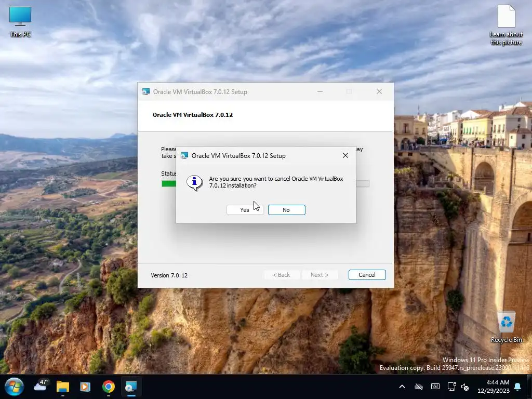Viewport: 532px width, 399px height.
Task: Click the Oracle VM VirtualBox 7.0.12 heading
Action: point(193,115)
